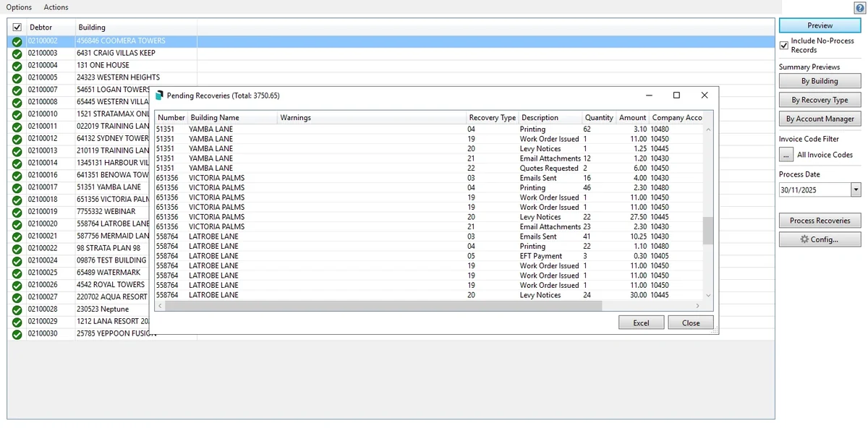Sort by the Recovery Type column header
Screen dimensions: 868x439
click(x=493, y=117)
